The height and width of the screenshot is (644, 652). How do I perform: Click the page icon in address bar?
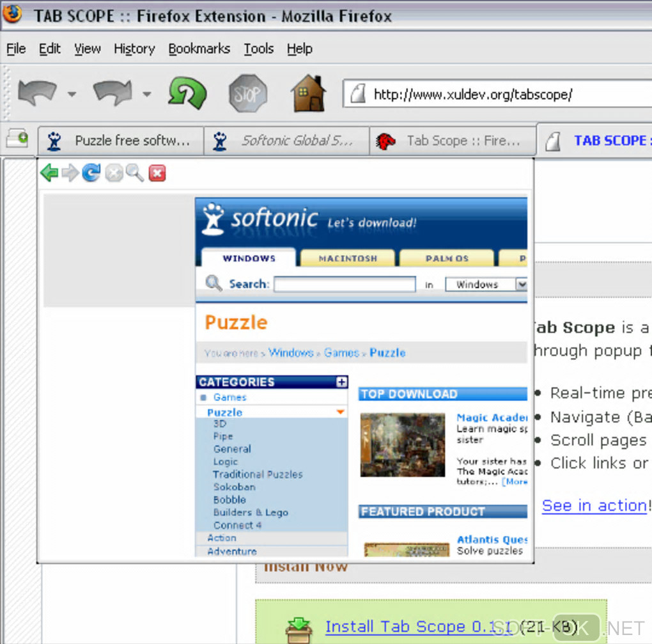pos(357,93)
